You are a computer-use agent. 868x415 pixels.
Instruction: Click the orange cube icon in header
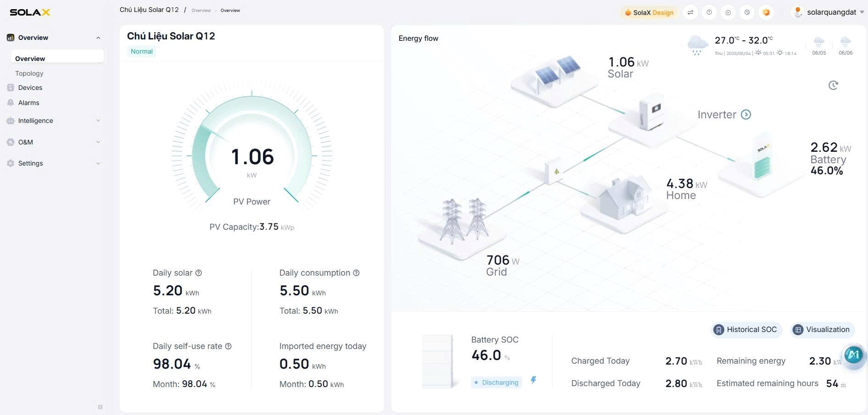pos(766,12)
